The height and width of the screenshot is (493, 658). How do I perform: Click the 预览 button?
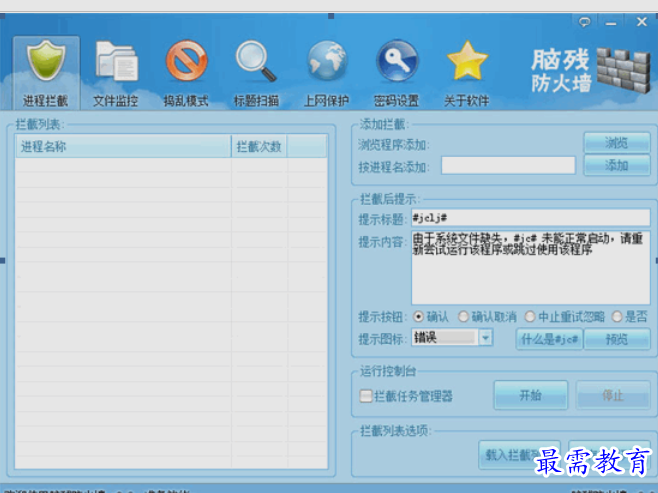[617, 339]
